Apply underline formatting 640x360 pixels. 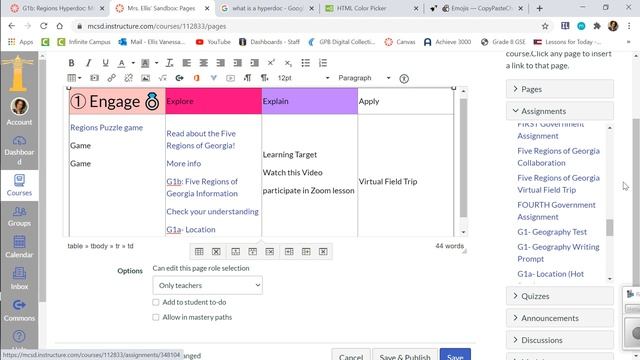[x=105, y=63]
